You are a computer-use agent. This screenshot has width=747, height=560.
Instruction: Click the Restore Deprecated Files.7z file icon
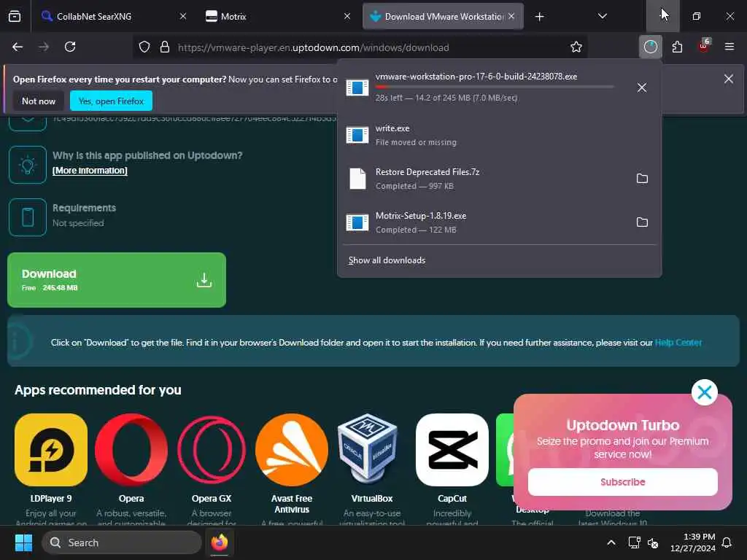pyautogui.click(x=357, y=179)
